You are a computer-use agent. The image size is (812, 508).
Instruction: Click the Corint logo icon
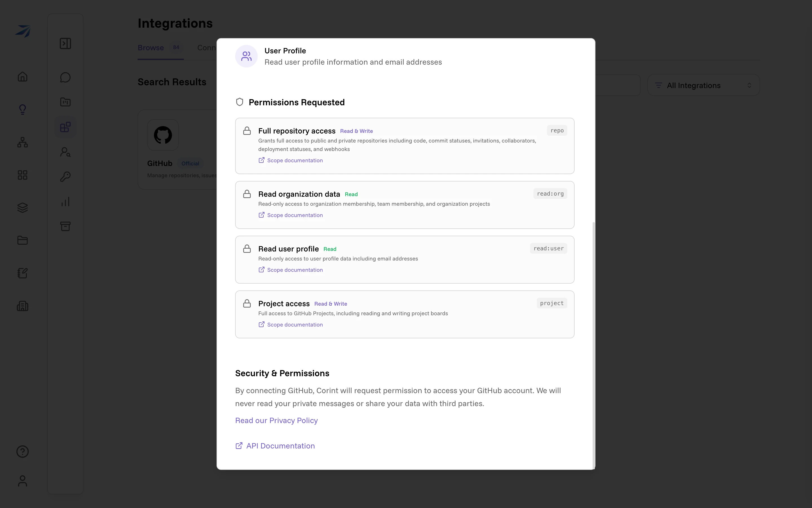pyautogui.click(x=23, y=31)
